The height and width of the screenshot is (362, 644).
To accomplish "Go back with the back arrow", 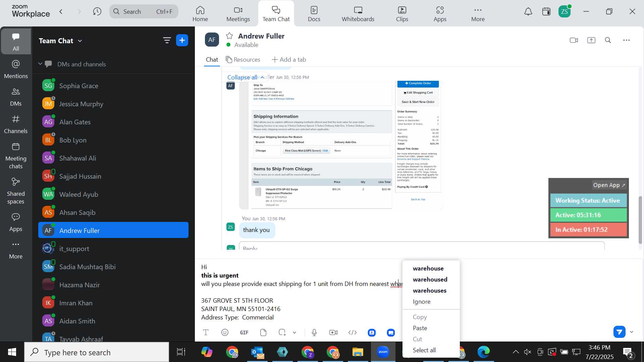I will click(61, 12).
